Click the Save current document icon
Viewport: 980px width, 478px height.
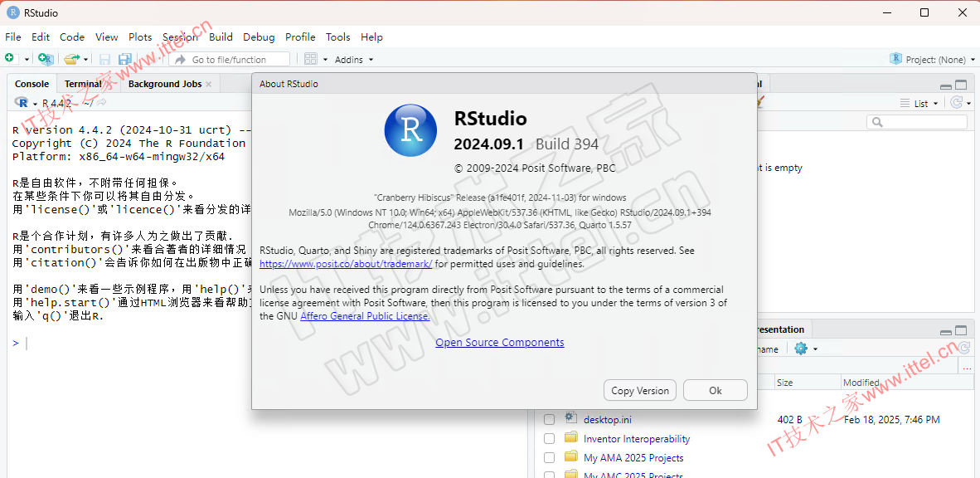[x=104, y=60]
